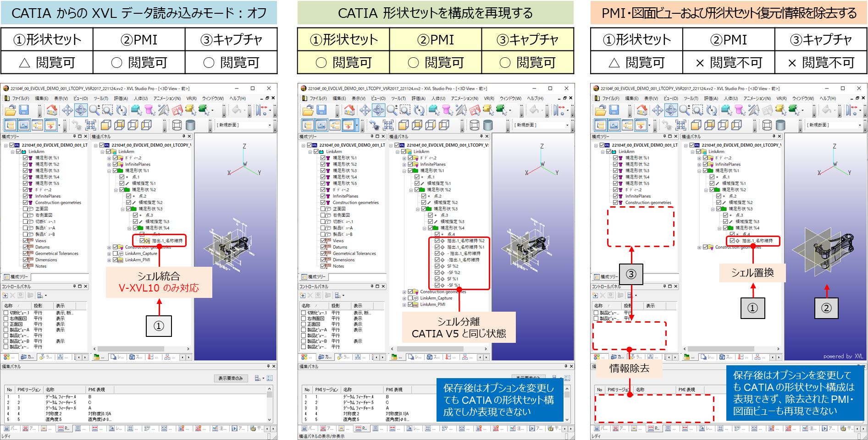
Task: Open ツール(T) menu in the left window
Action: pyautogui.click(x=101, y=99)
